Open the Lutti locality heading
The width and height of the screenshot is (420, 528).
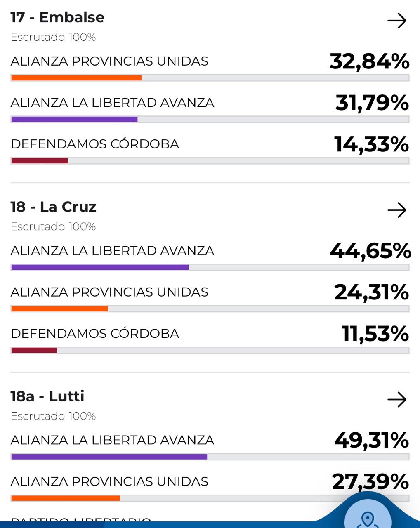47,396
